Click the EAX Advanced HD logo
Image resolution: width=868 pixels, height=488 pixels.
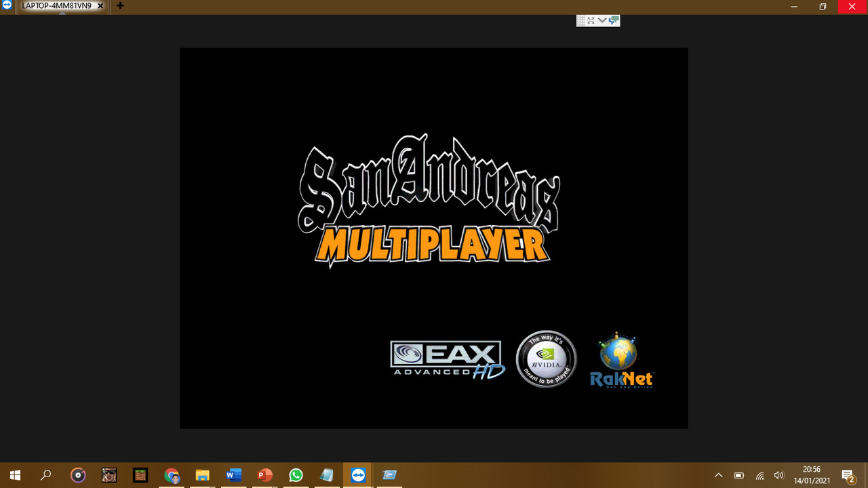coord(448,359)
